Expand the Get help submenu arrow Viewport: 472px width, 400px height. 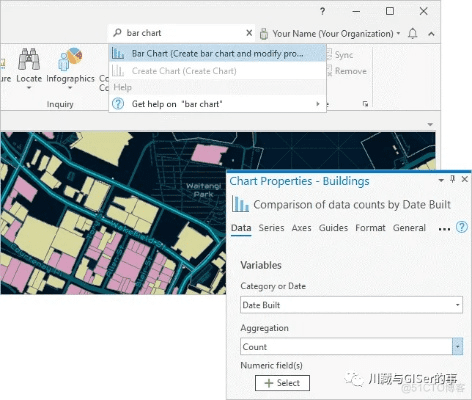pos(318,104)
